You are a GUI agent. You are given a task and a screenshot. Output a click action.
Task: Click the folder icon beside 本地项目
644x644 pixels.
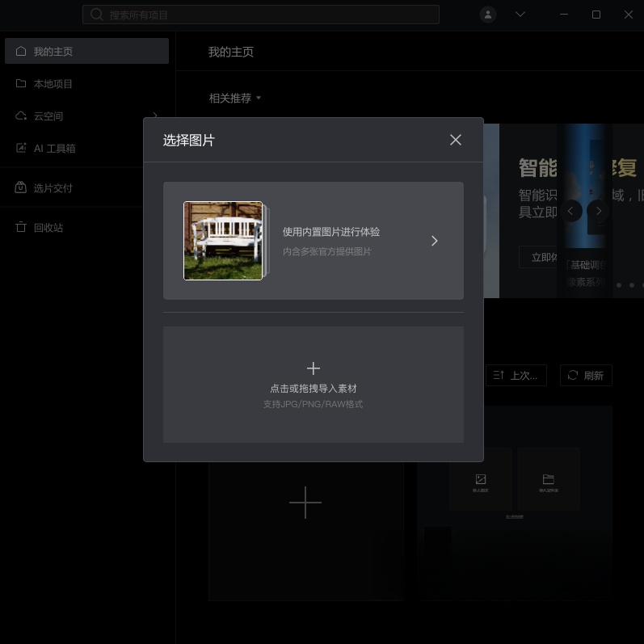[x=21, y=83]
